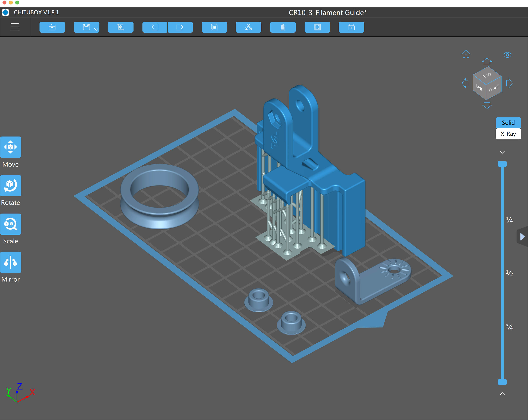Click the Undo left-arrow toolbar button

click(155, 27)
